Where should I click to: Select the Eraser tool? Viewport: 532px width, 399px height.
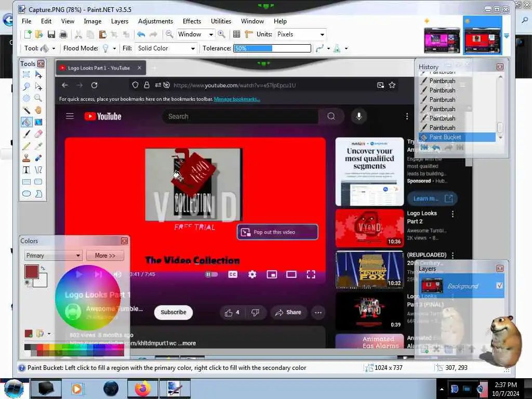tap(38, 134)
